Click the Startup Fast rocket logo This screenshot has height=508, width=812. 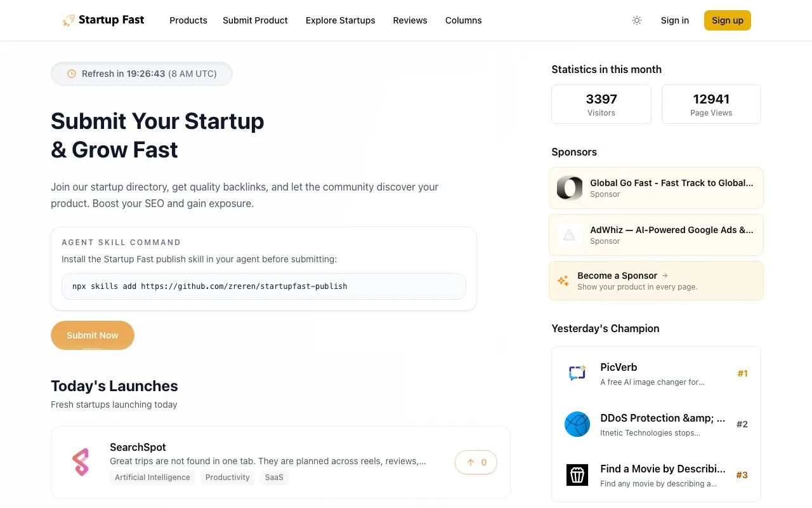68,20
